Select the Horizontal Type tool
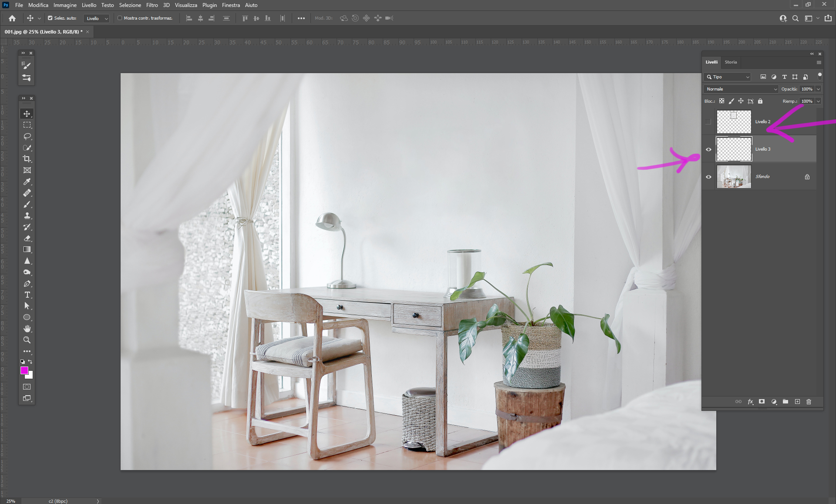The image size is (836, 504). click(27, 295)
